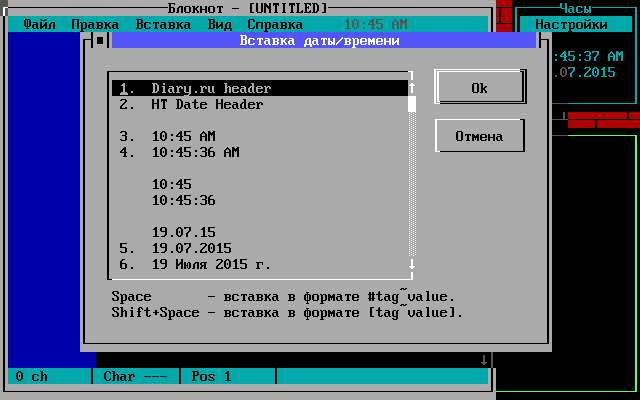The width and height of the screenshot is (640, 400).
Task: Open the Правка menu
Action: pyautogui.click(x=95, y=24)
